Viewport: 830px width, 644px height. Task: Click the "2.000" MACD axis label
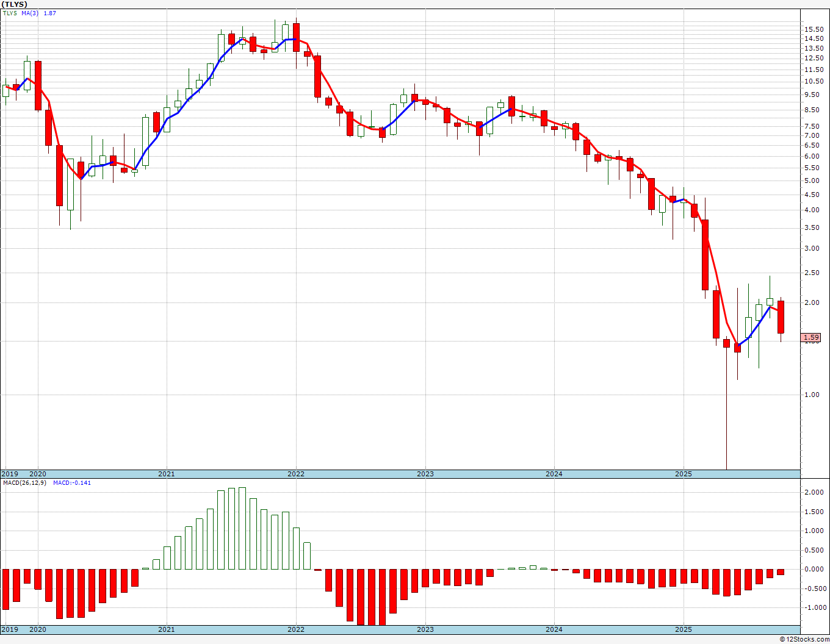(813, 493)
